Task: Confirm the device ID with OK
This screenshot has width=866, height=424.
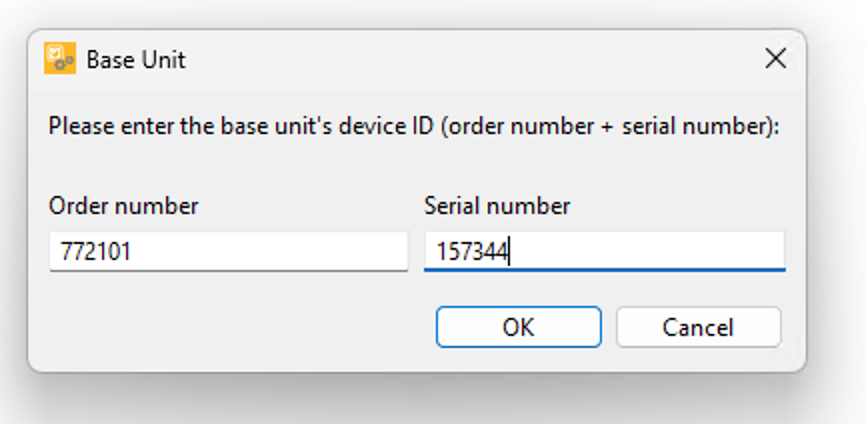Action: point(518,327)
